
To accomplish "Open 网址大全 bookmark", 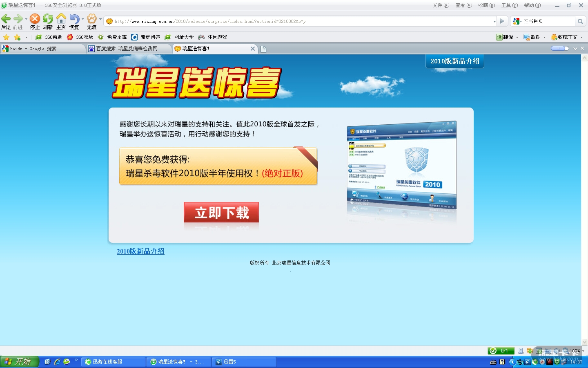I will click(179, 37).
